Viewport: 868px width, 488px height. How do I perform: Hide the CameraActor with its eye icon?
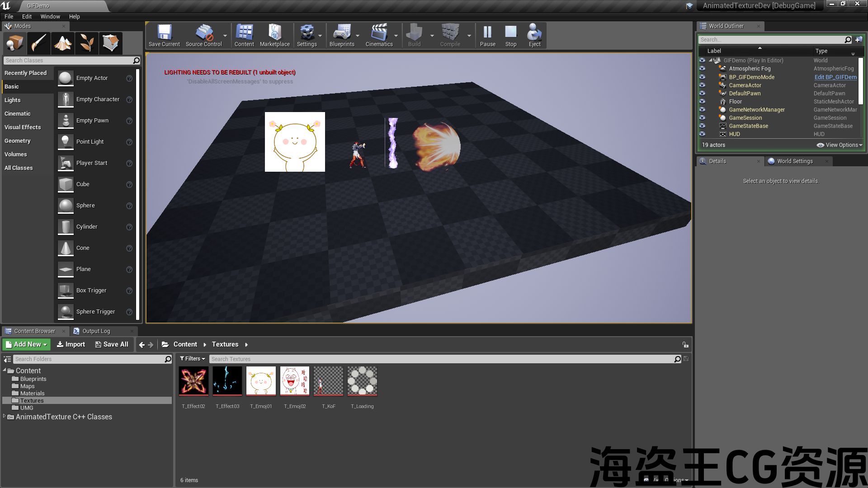(x=702, y=85)
